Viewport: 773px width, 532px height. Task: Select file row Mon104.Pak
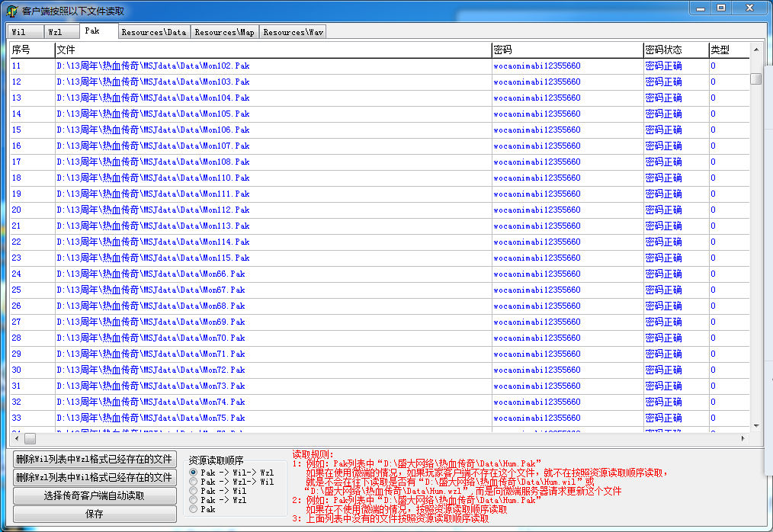coord(380,98)
